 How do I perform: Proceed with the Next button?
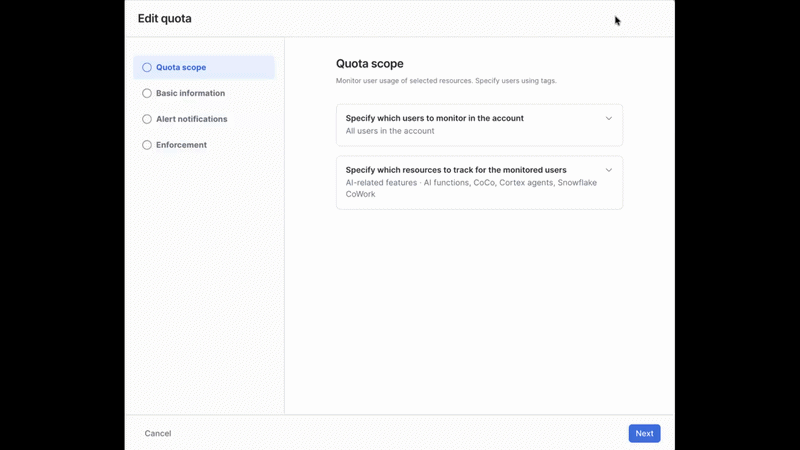644,433
